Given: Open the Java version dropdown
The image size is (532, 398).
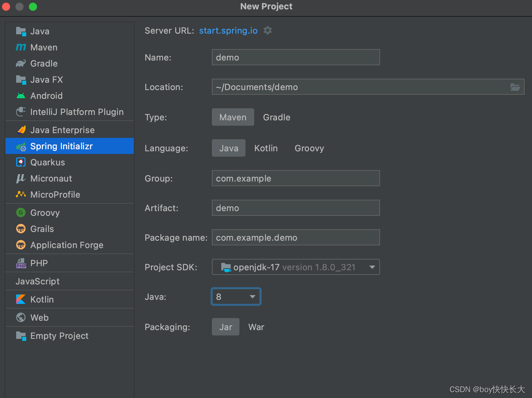Looking at the screenshot, I should pos(236,297).
